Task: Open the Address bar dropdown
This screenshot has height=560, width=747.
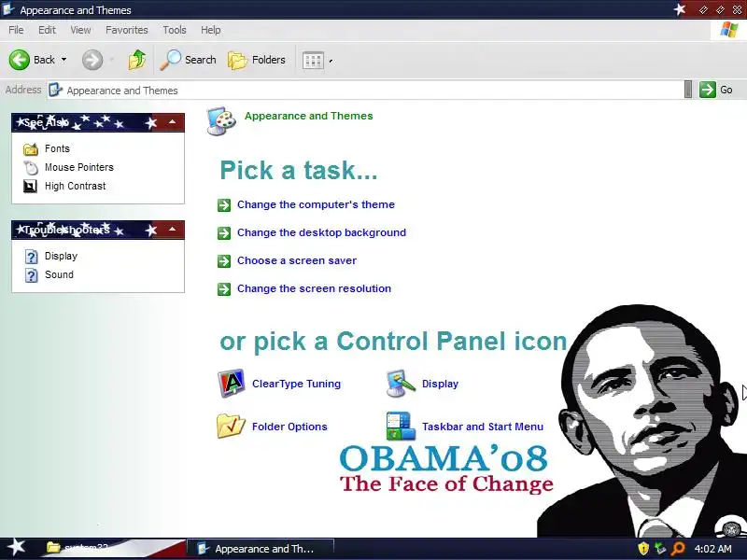Action: pos(687,90)
